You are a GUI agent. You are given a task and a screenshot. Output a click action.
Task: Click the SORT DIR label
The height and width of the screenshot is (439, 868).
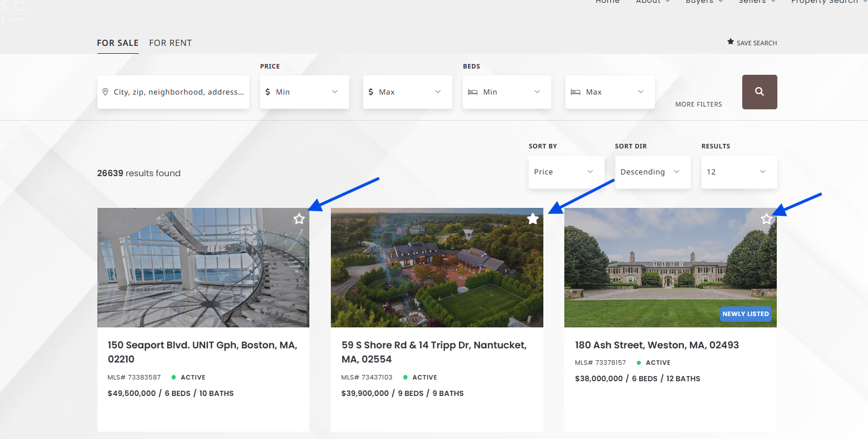(631, 146)
